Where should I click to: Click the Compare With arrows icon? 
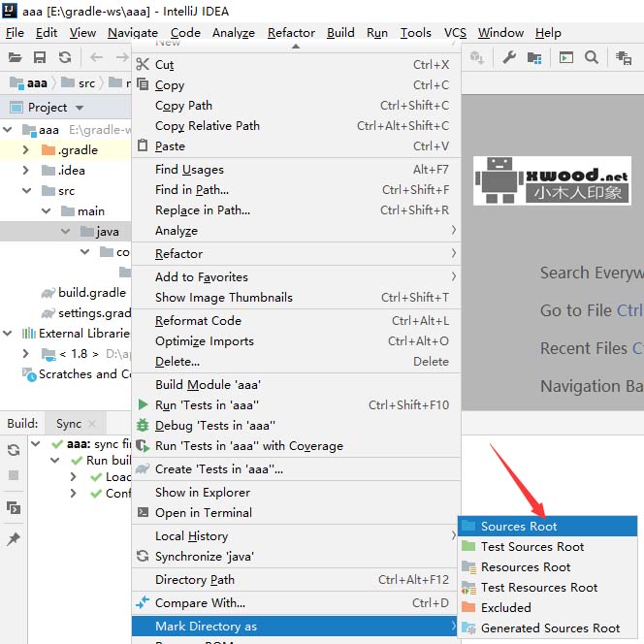(143, 602)
